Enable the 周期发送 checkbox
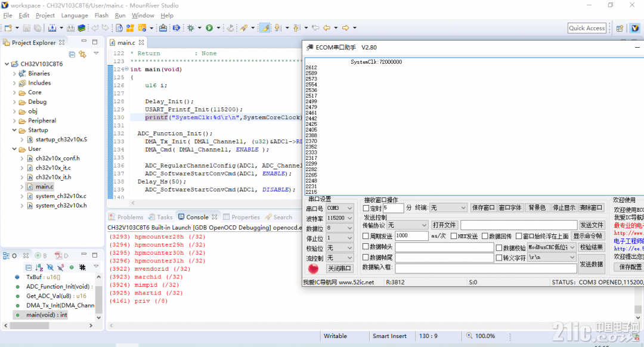Screen dimensions: 644x347 tap(366, 236)
